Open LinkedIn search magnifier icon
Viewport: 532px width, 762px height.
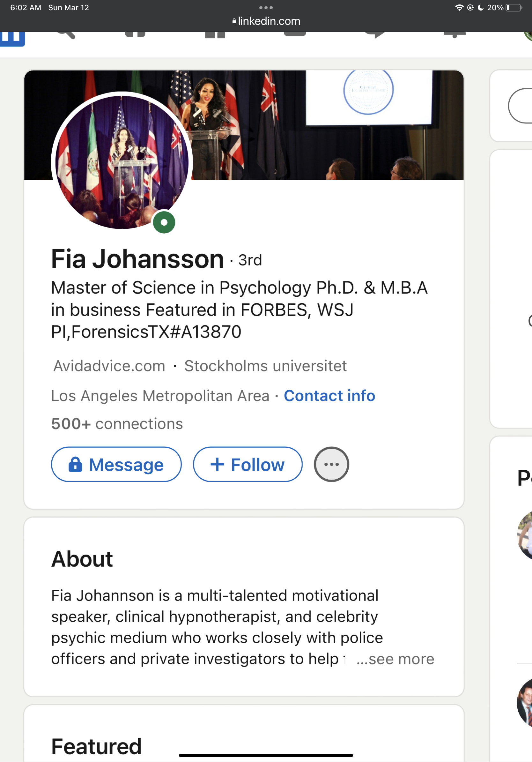click(x=66, y=34)
